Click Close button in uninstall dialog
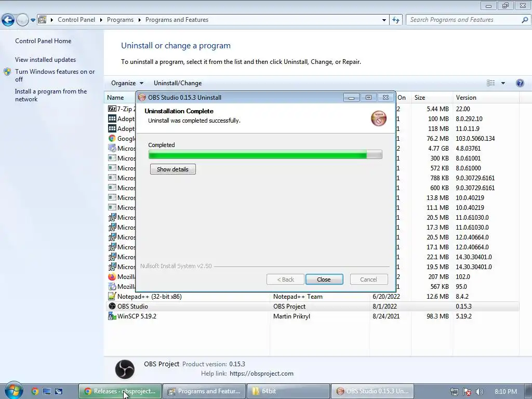The width and height of the screenshot is (532, 399). [324, 280]
